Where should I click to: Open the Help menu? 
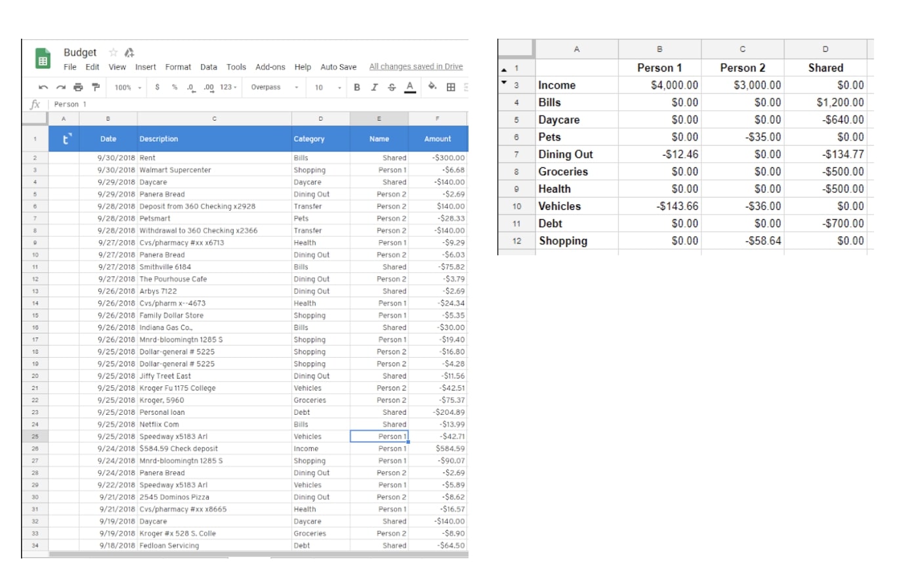pos(303,67)
